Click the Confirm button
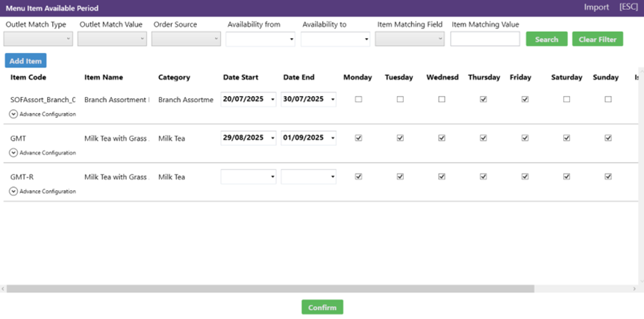The height and width of the screenshot is (319, 644). (322, 307)
